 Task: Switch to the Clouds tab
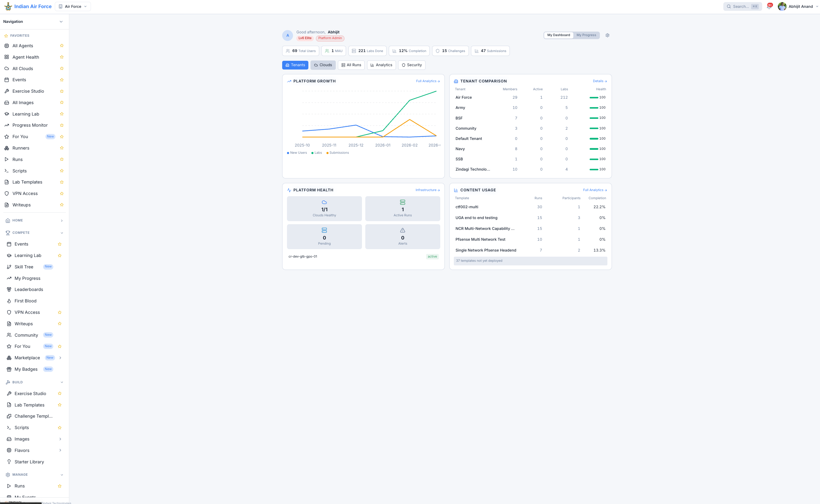click(323, 65)
